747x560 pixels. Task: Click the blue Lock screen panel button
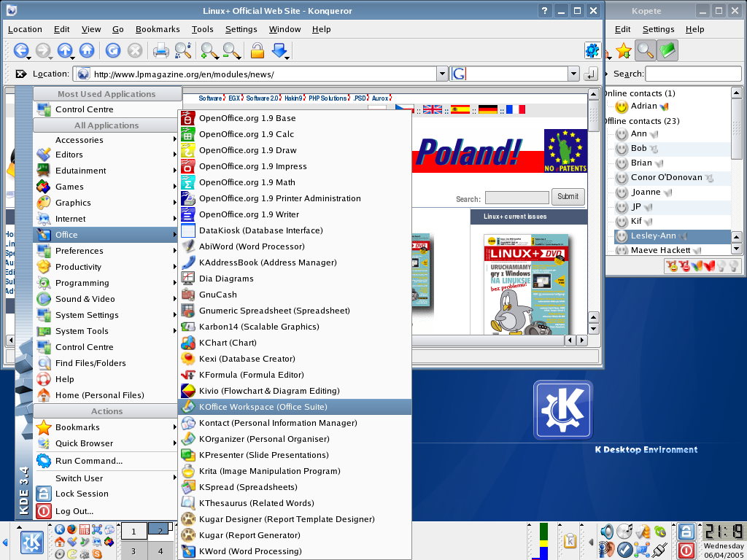(686, 532)
